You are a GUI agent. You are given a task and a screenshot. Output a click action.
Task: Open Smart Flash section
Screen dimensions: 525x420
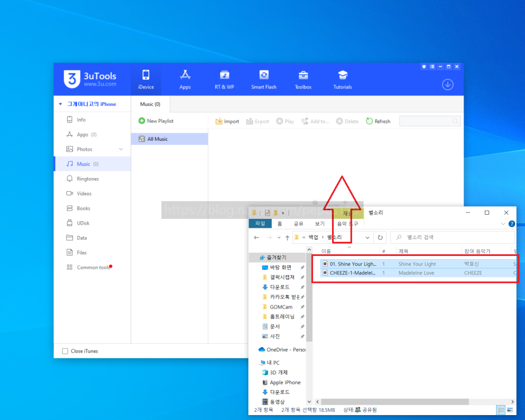pyautogui.click(x=264, y=80)
